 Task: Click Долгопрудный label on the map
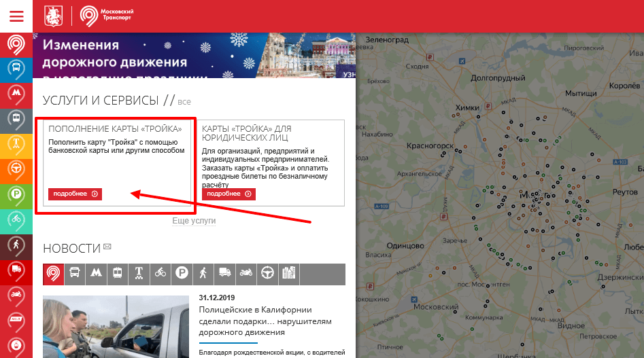(x=498, y=78)
